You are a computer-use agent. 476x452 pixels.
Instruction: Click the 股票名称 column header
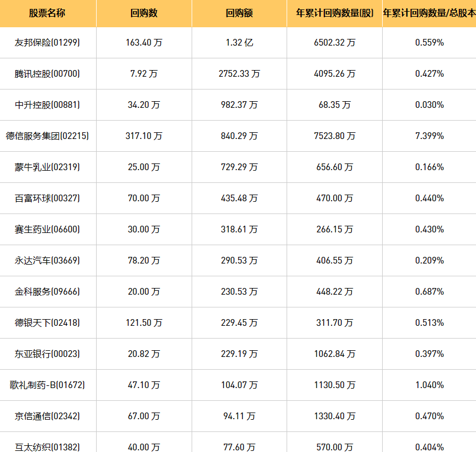(x=47, y=13)
